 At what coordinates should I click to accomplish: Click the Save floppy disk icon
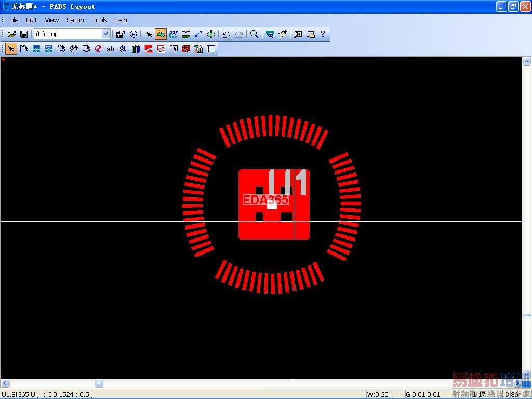pyautogui.click(x=24, y=34)
